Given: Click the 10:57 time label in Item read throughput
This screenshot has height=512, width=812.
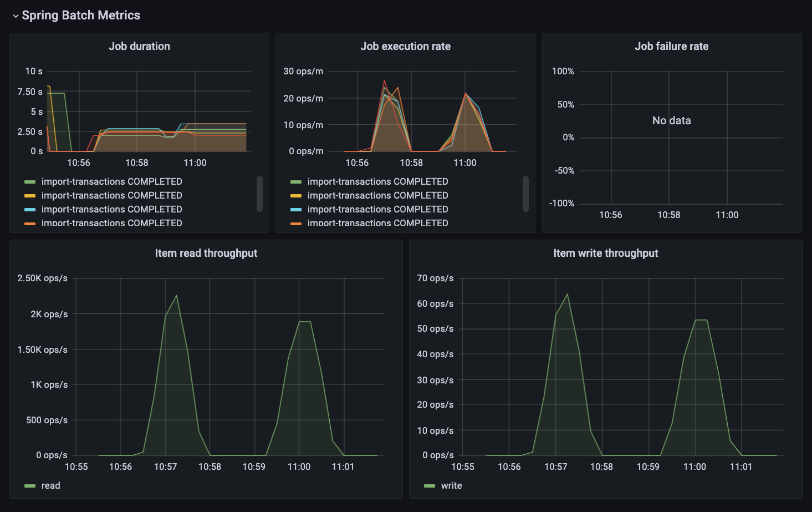Looking at the screenshot, I should click(165, 467).
